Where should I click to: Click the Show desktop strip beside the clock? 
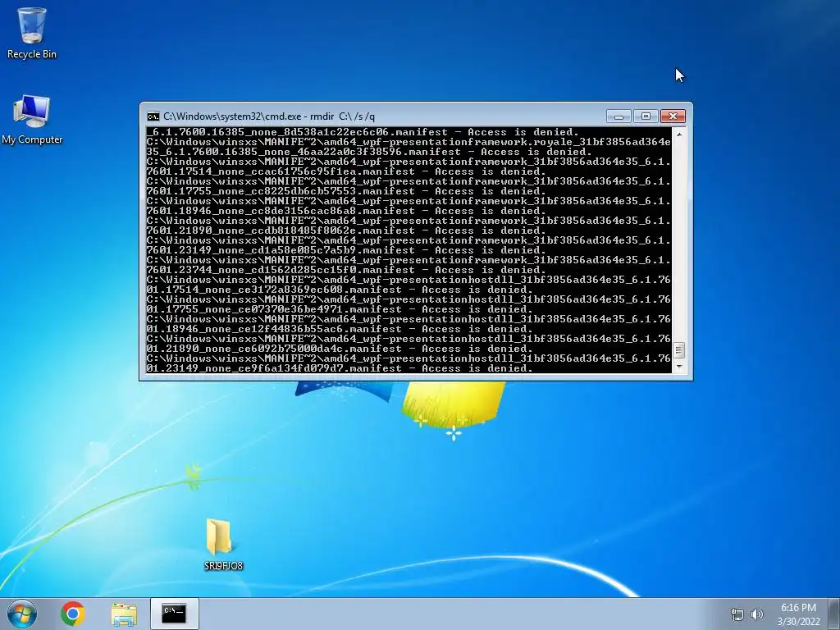point(834,614)
